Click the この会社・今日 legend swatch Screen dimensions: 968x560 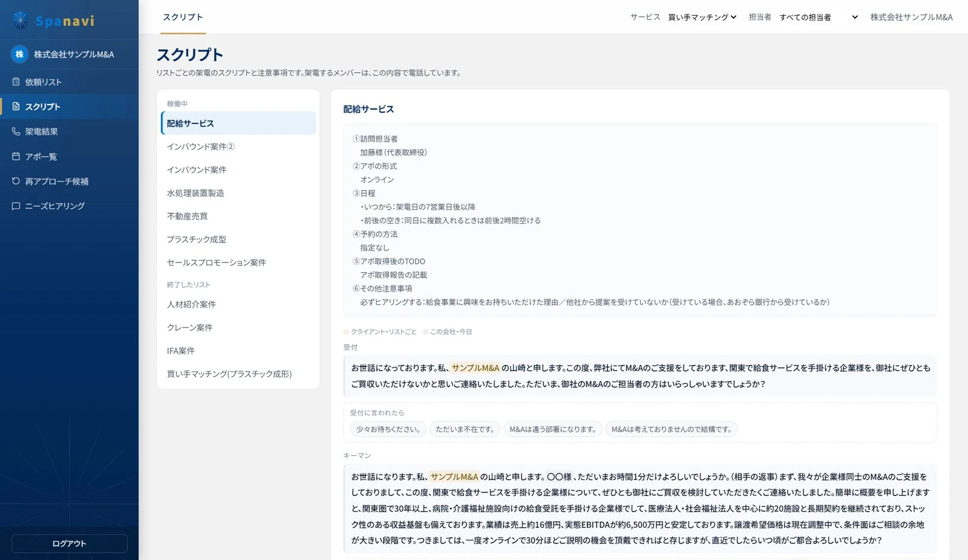pyautogui.click(x=426, y=332)
